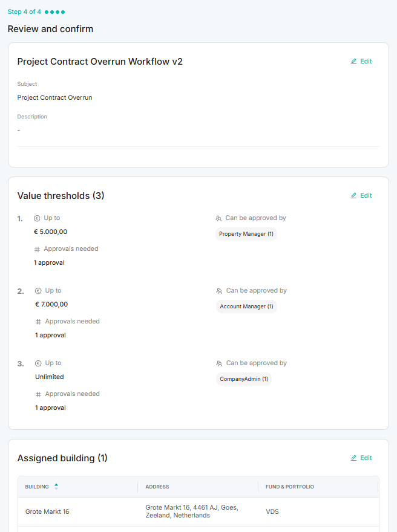Sort table by Building column arrows
This screenshot has width=397, height=532.
coord(56,487)
